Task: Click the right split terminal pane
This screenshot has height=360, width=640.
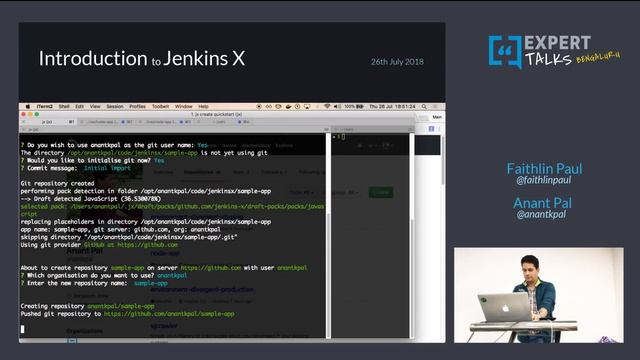Action: (x=370, y=236)
